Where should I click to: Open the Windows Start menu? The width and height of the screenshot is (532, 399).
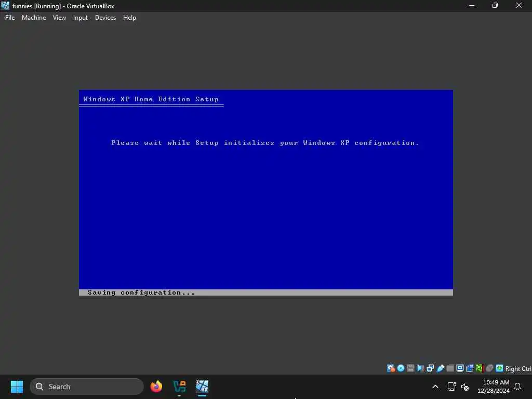click(17, 387)
